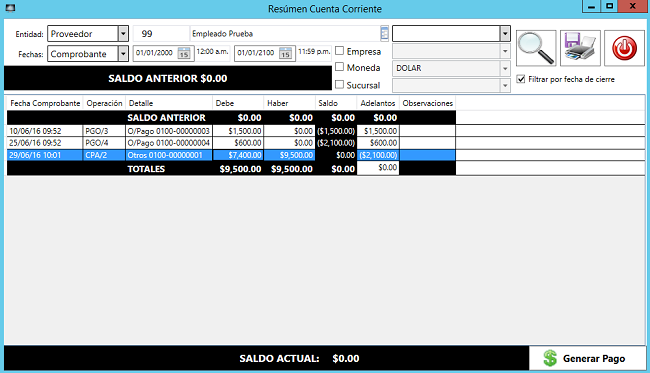This screenshot has height=373, width=650.
Task: Open the Fechas Comprobante dropdown
Action: (123, 53)
